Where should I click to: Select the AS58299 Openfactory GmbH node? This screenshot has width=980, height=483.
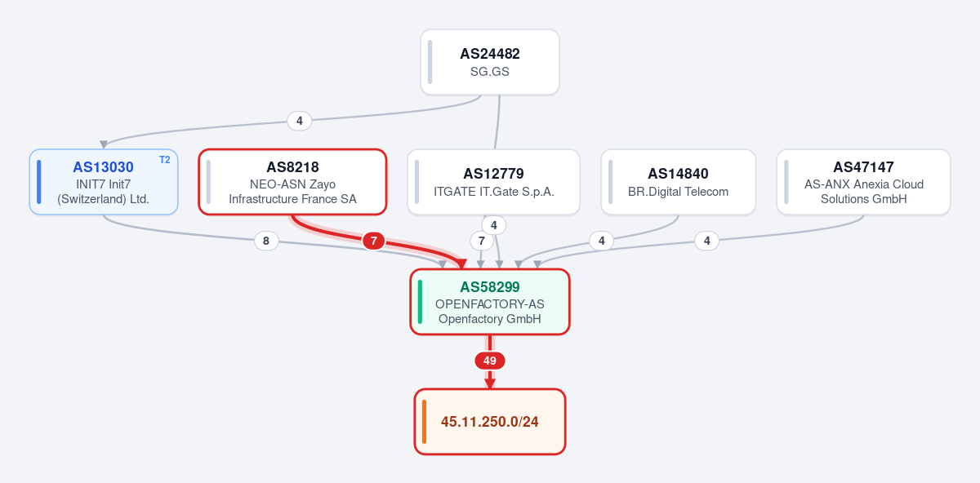pyautogui.click(x=490, y=302)
